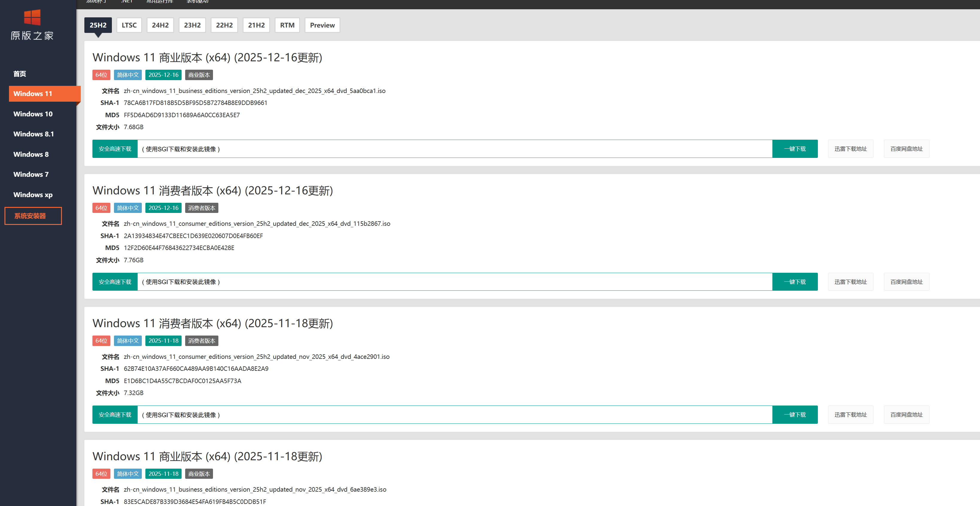980x506 pixels.
Task: Open the RTM tab
Action: click(287, 25)
